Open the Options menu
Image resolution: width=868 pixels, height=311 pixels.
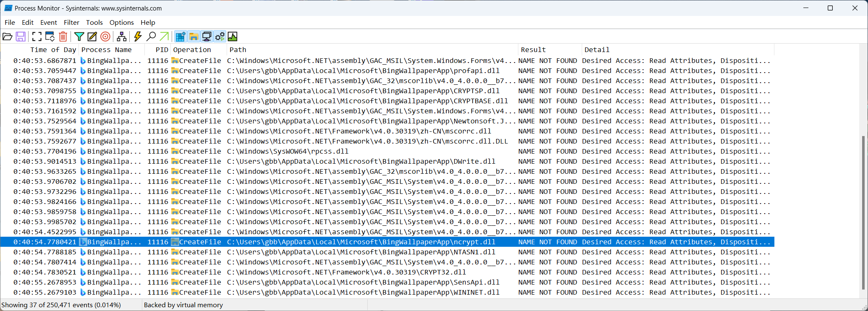pyautogui.click(x=122, y=22)
